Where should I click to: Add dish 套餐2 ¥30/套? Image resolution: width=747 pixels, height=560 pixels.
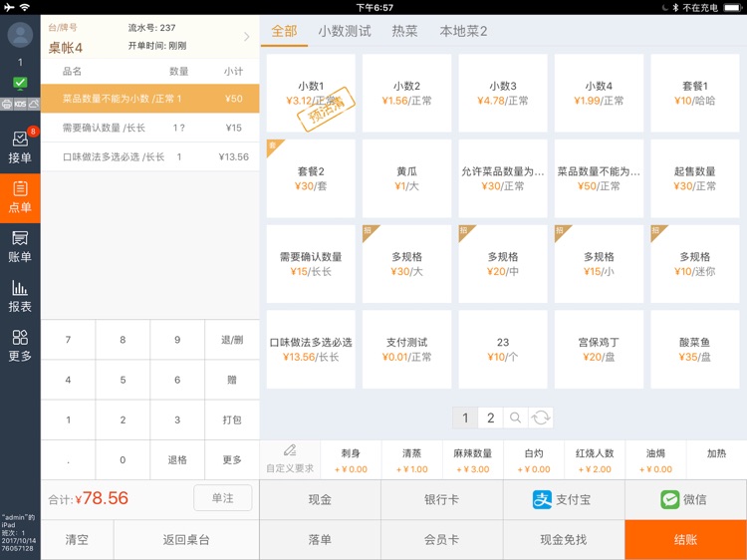(x=311, y=178)
